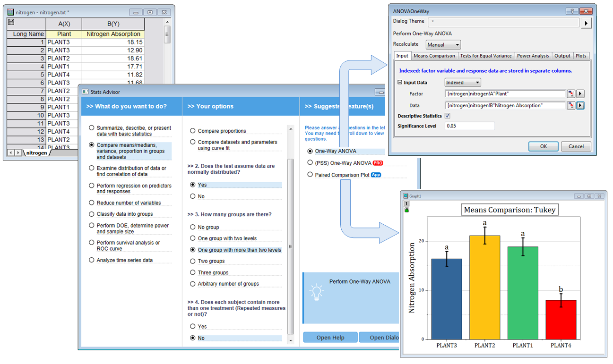Click the Open Help button
The image size is (613, 364).
tap(330, 338)
